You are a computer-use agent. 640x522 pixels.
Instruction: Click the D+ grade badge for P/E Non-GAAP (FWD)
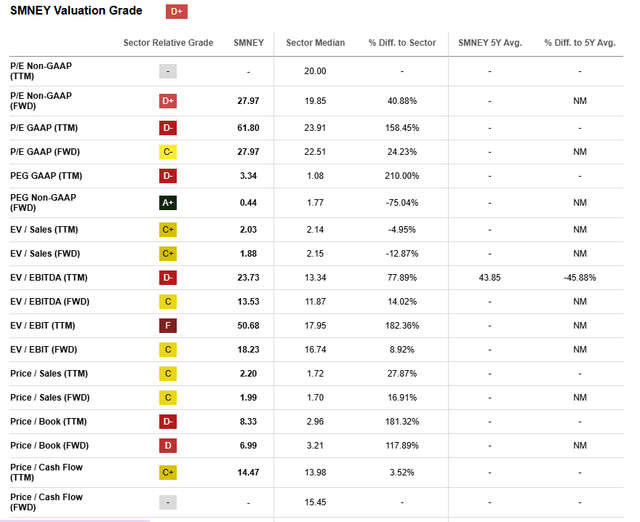(x=168, y=100)
